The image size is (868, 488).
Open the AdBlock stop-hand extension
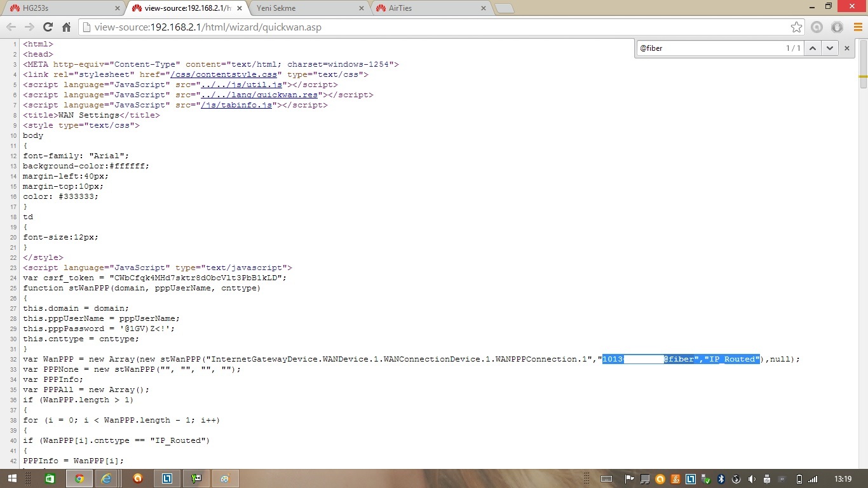(837, 27)
